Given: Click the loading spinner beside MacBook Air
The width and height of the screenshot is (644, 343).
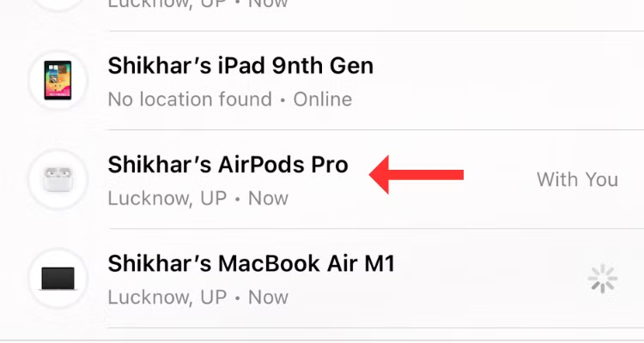Looking at the screenshot, I should click(x=603, y=279).
